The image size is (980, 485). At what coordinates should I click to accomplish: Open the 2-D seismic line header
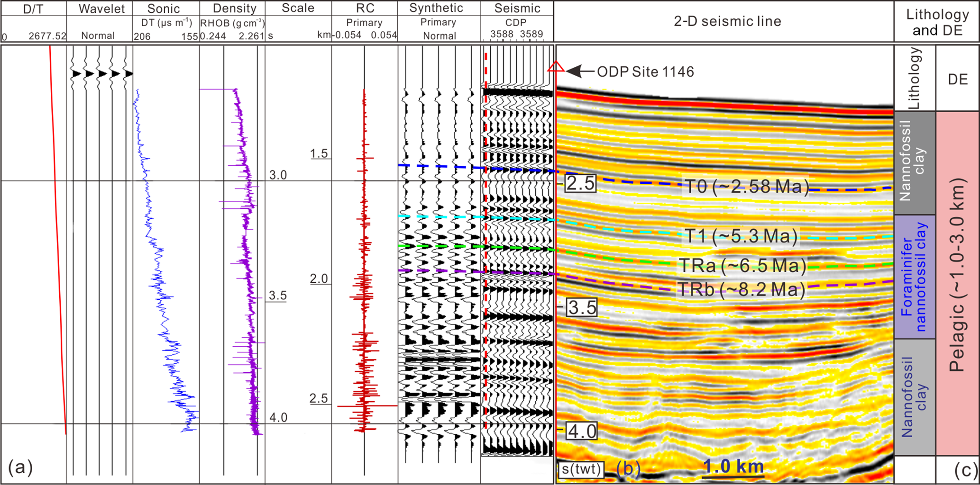pos(727,21)
